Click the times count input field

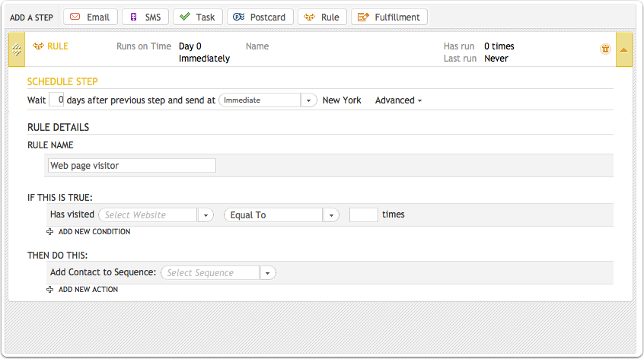click(x=363, y=214)
